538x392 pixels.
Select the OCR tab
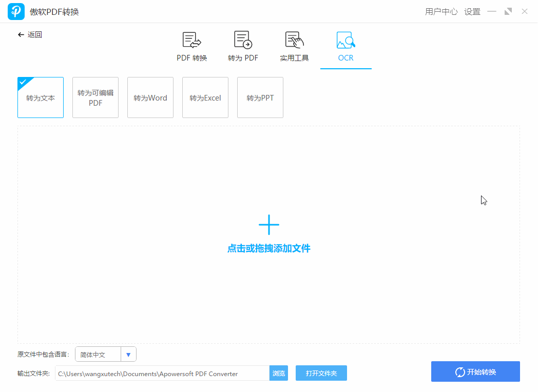click(x=346, y=47)
